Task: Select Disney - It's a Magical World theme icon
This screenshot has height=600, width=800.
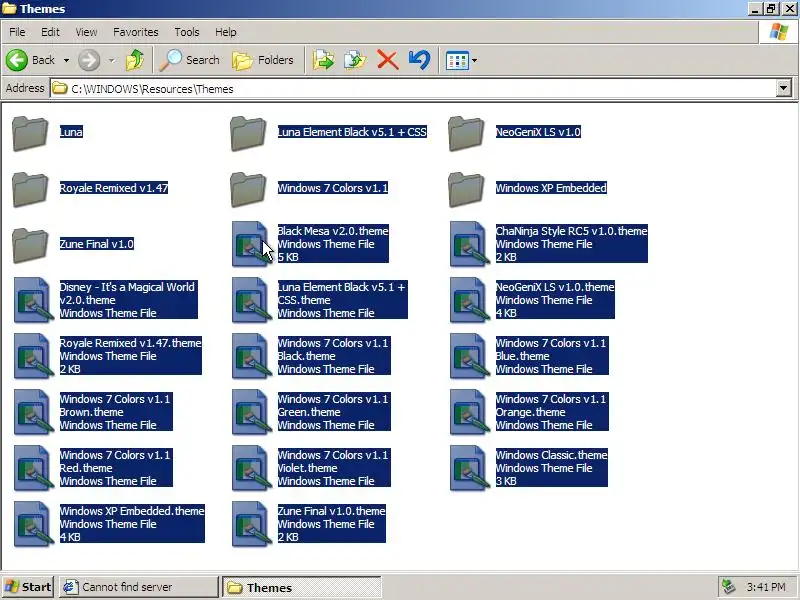Action: [x=33, y=300]
